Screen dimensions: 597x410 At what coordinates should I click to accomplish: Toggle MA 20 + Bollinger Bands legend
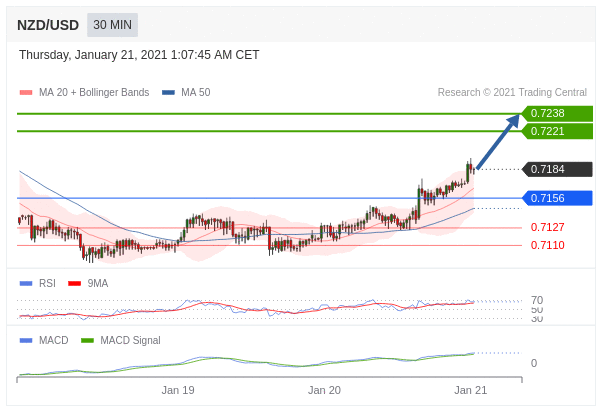click(x=85, y=93)
